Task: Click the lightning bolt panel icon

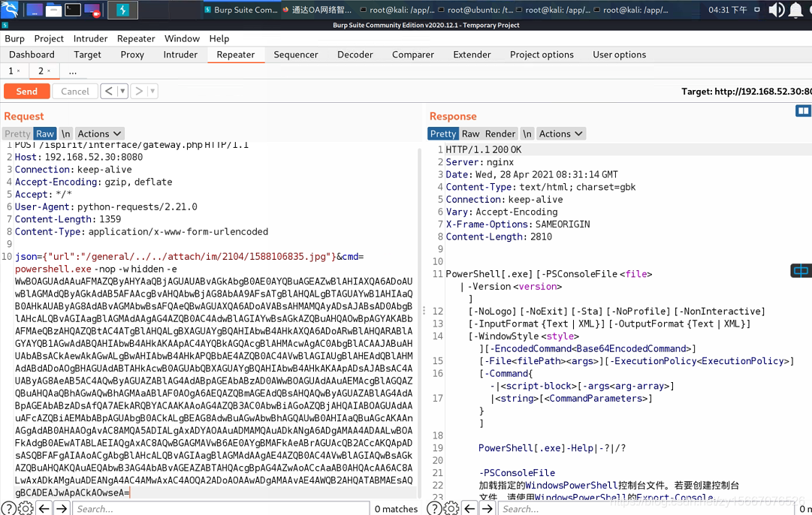Action: coord(122,10)
